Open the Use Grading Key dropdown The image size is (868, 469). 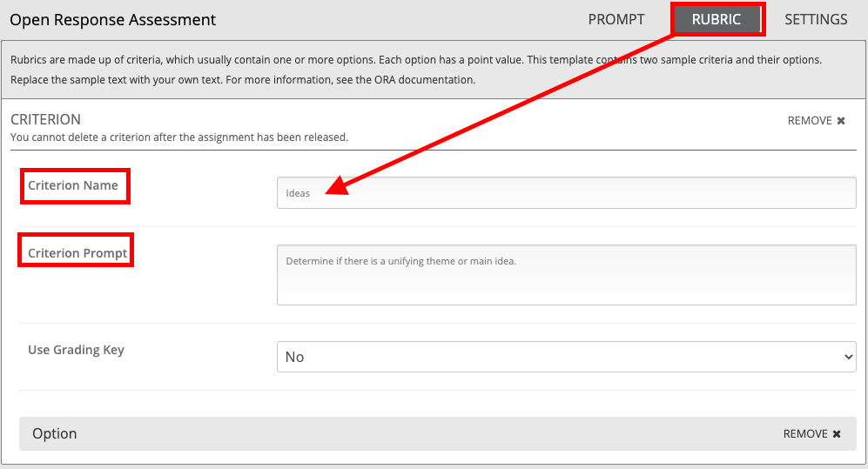566,357
